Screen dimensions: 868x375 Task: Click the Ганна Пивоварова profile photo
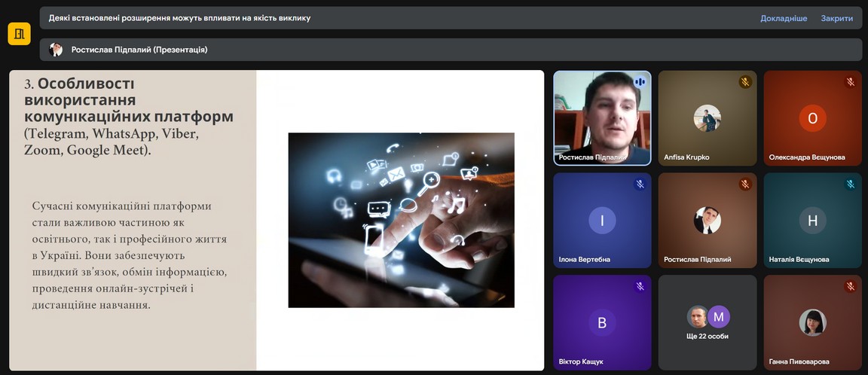click(812, 322)
